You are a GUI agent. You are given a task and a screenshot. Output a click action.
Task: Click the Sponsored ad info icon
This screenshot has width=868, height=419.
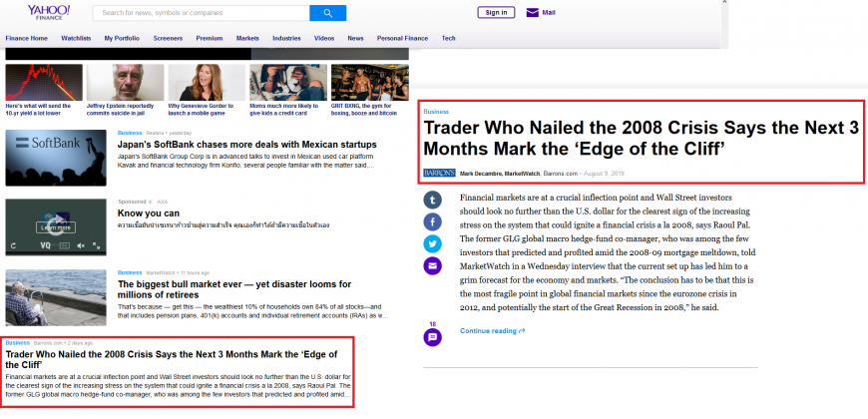151,203
